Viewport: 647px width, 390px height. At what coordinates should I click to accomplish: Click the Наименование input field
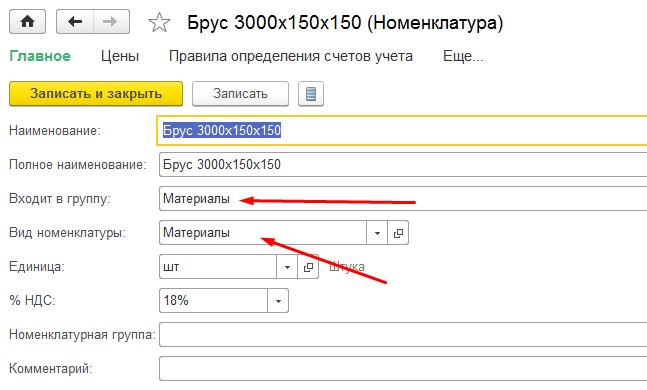tap(402, 130)
